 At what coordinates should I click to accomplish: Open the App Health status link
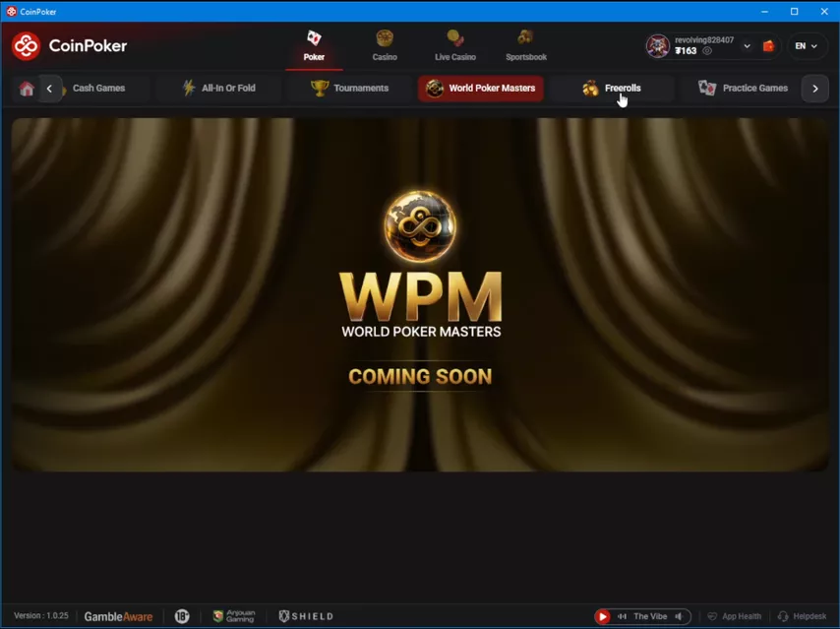pyautogui.click(x=734, y=616)
